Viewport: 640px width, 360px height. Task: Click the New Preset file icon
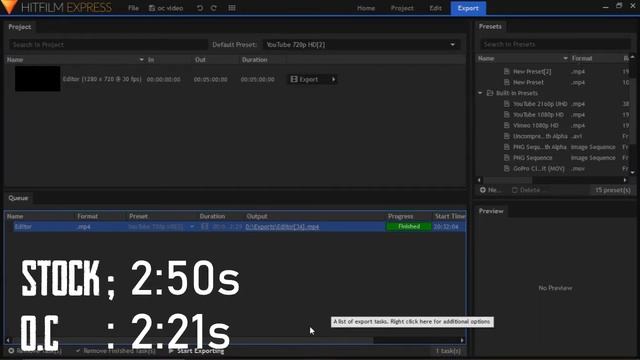tap(507, 82)
